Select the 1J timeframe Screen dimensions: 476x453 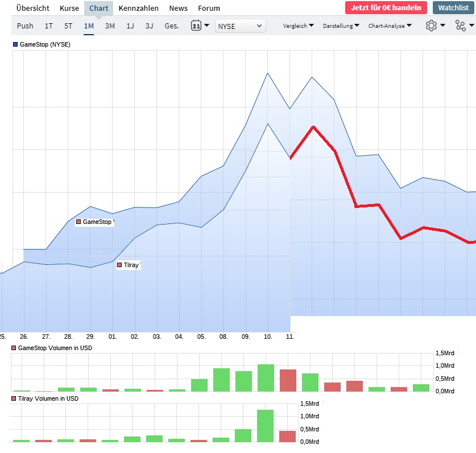click(x=130, y=26)
